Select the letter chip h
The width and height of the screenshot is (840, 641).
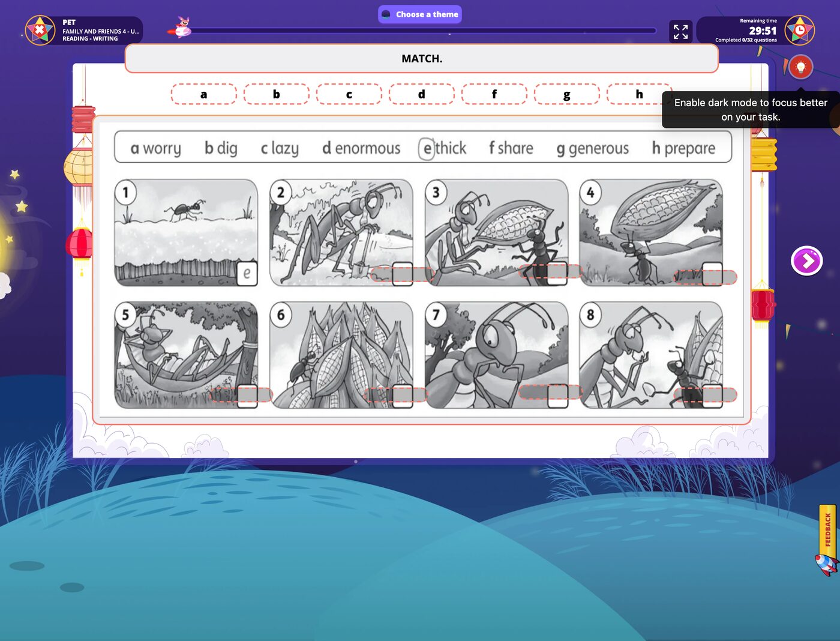point(640,94)
